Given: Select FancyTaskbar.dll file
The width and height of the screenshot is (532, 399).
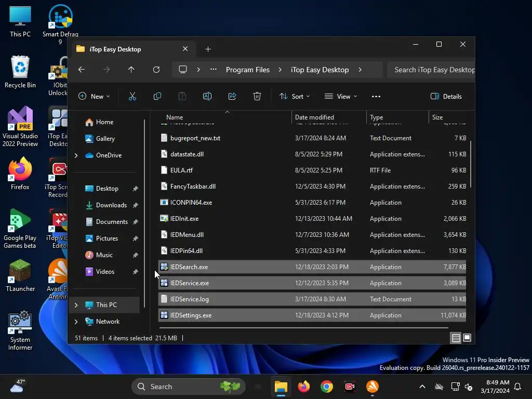Looking at the screenshot, I should point(312,187).
